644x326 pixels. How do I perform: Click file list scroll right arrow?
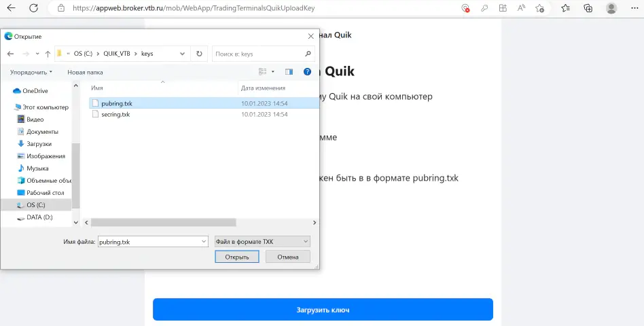(x=315, y=223)
